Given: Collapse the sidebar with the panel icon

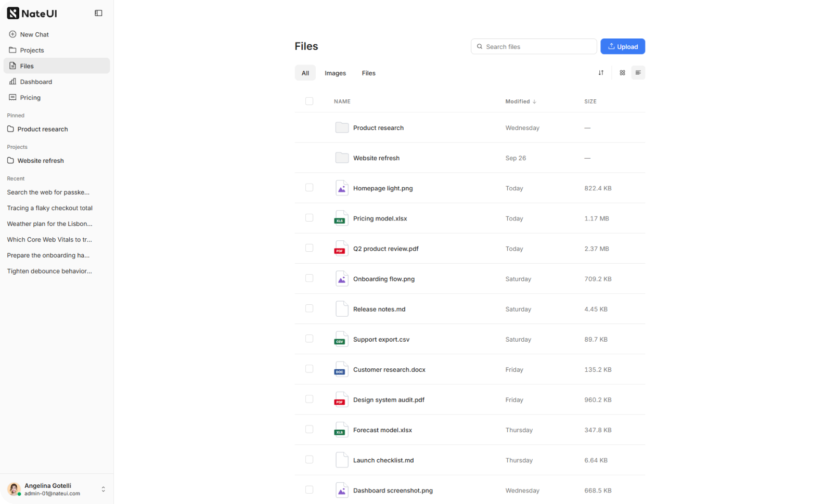Looking at the screenshot, I should [x=98, y=13].
